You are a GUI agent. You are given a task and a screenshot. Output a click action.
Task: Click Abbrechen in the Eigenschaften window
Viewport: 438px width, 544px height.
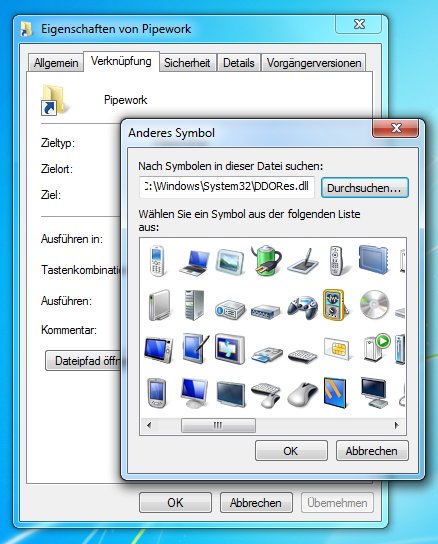coord(256,502)
